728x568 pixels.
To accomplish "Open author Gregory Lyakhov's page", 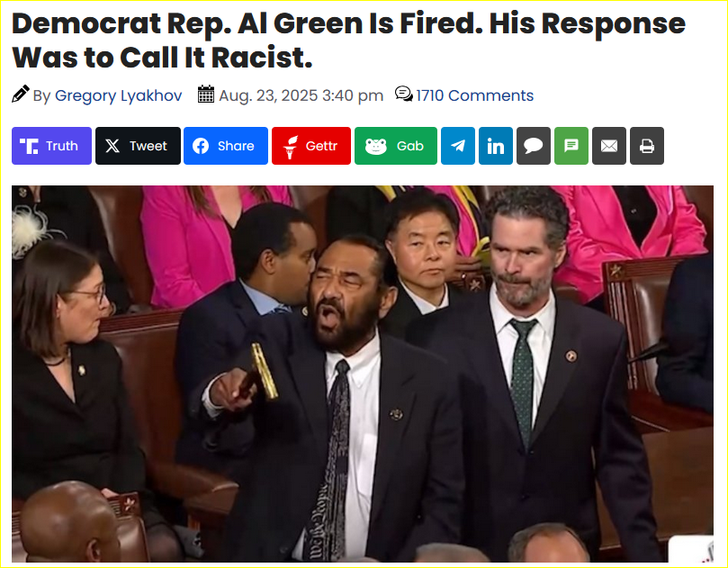I will [x=119, y=95].
